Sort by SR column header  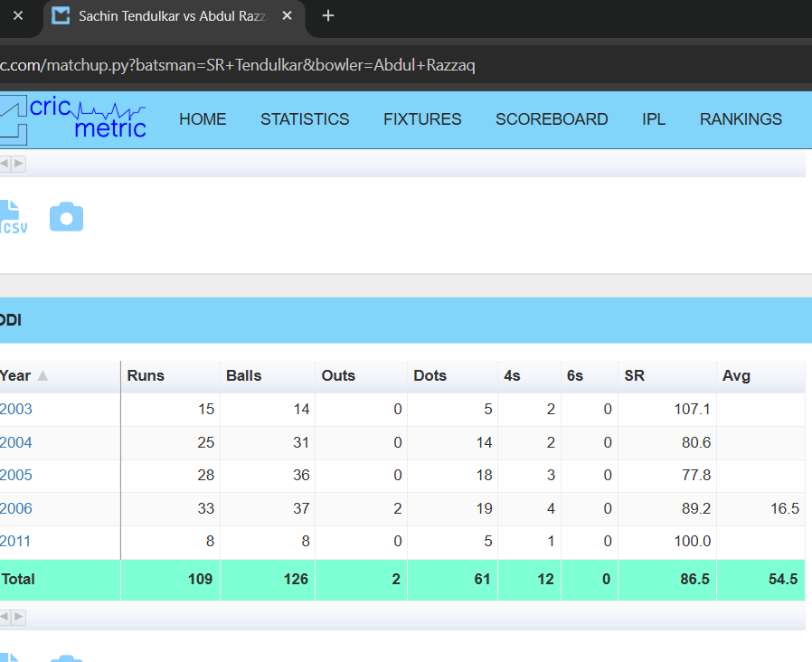[667, 376]
